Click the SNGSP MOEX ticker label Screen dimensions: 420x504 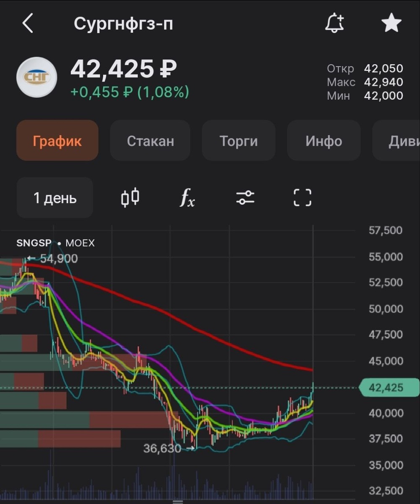(x=55, y=243)
